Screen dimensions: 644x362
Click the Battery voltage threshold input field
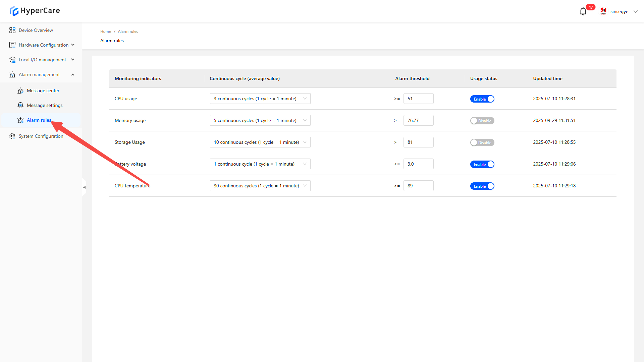click(x=418, y=164)
